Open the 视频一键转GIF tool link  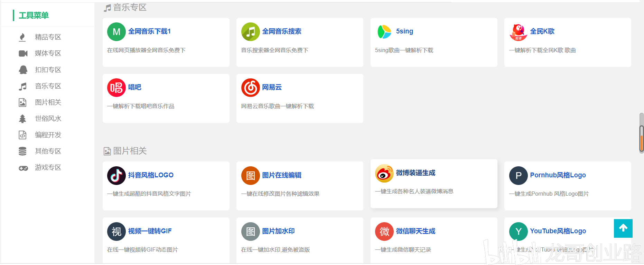(150, 231)
